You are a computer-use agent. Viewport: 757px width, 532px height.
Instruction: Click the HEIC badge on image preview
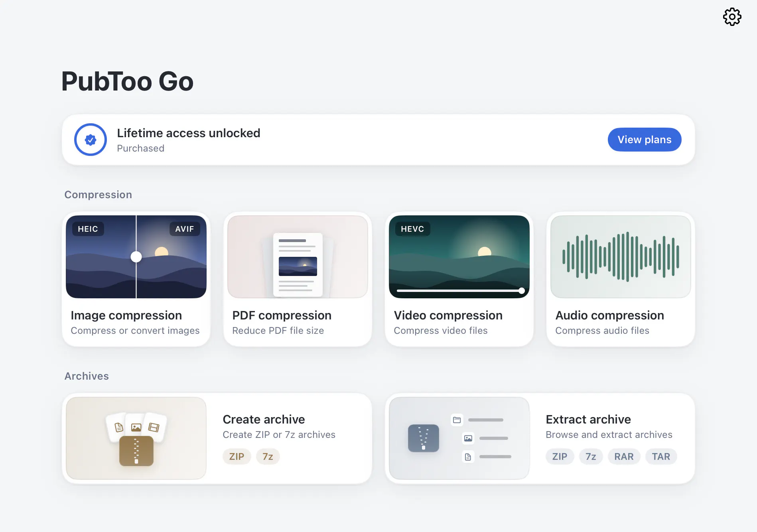coord(88,229)
